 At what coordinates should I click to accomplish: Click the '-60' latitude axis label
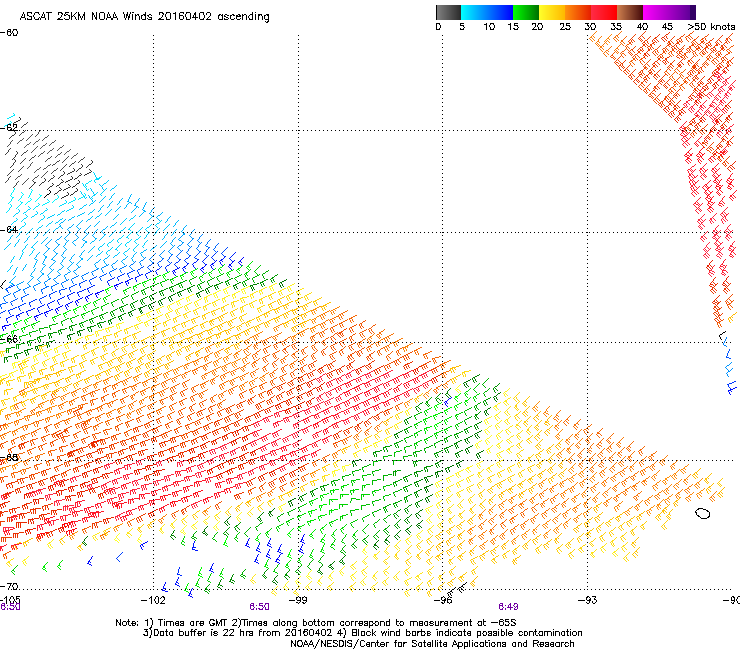9,33
